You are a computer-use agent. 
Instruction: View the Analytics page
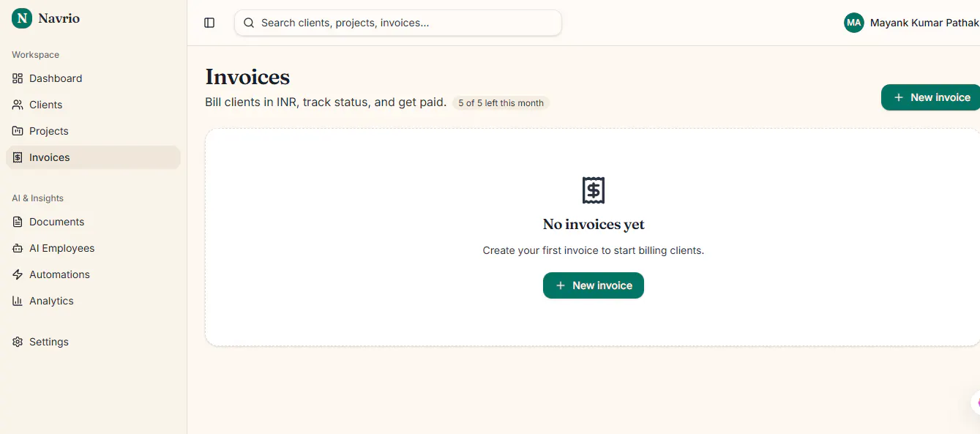coord(93,301)
